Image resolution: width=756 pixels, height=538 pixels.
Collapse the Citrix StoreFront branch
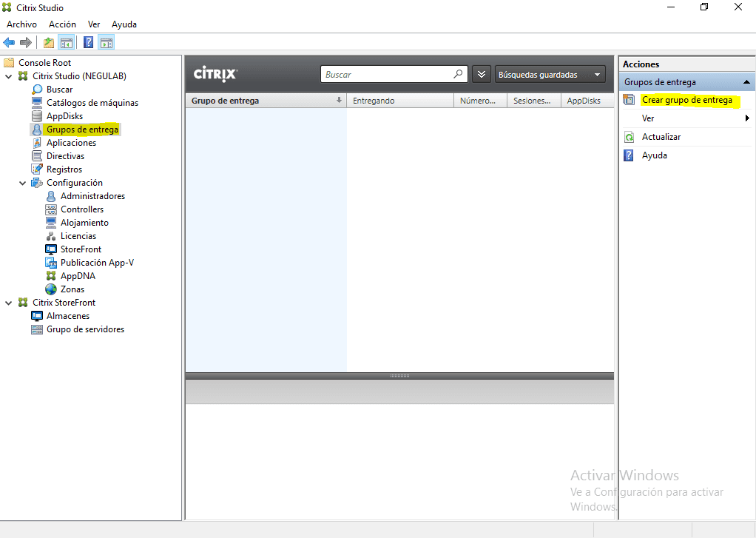point(8,302)
